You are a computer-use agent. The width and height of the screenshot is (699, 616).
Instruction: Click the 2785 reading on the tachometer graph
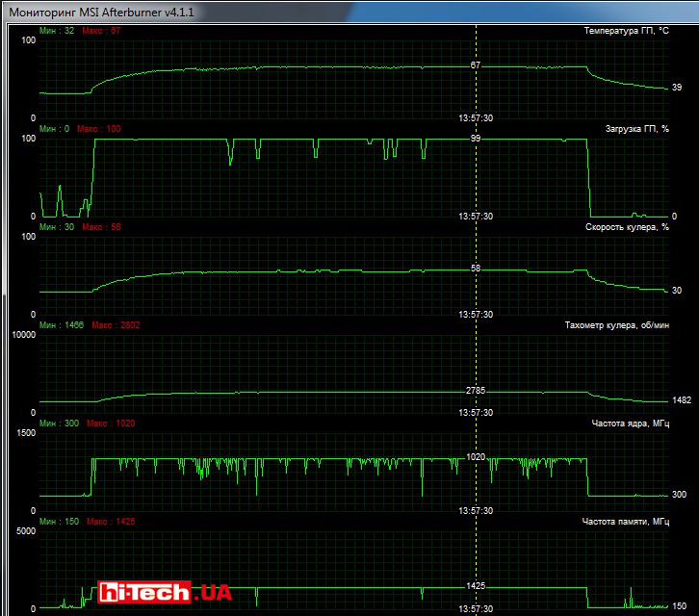(x=476, y=392)
